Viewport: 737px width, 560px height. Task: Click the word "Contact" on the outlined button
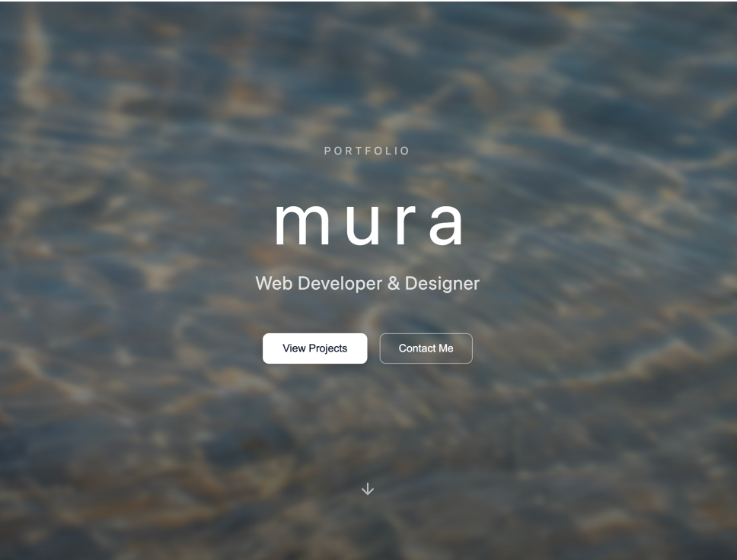416,348
